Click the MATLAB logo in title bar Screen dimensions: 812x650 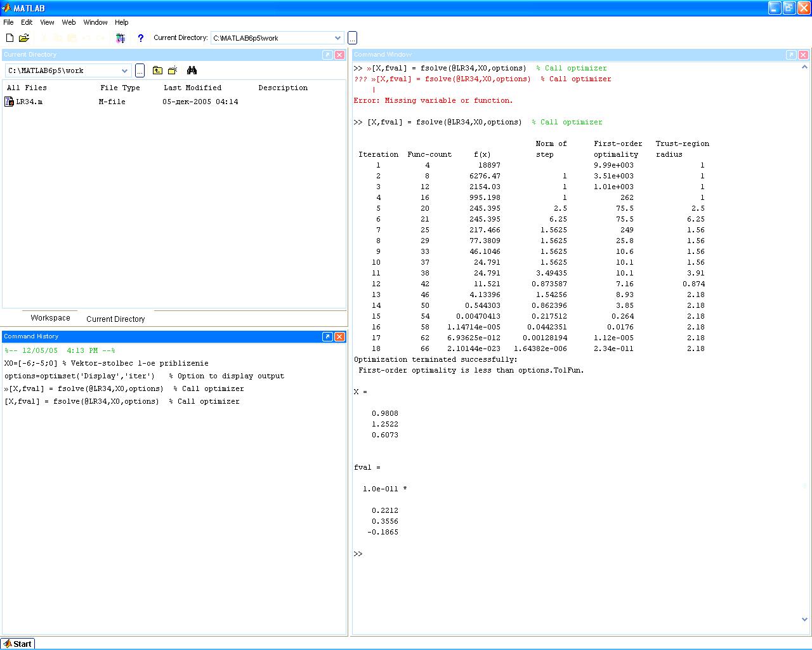point(6,8)
